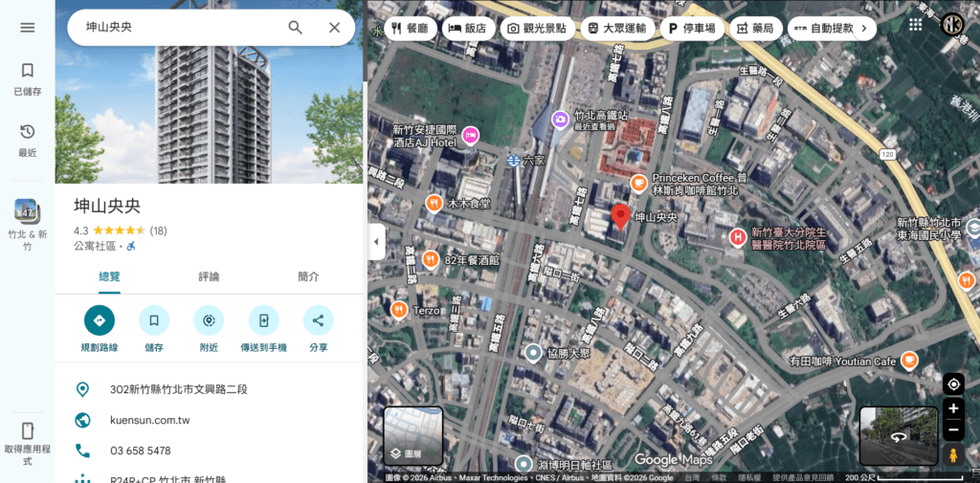Switch to the 簡介 tab
980x483 pixels.
(309, 276)
